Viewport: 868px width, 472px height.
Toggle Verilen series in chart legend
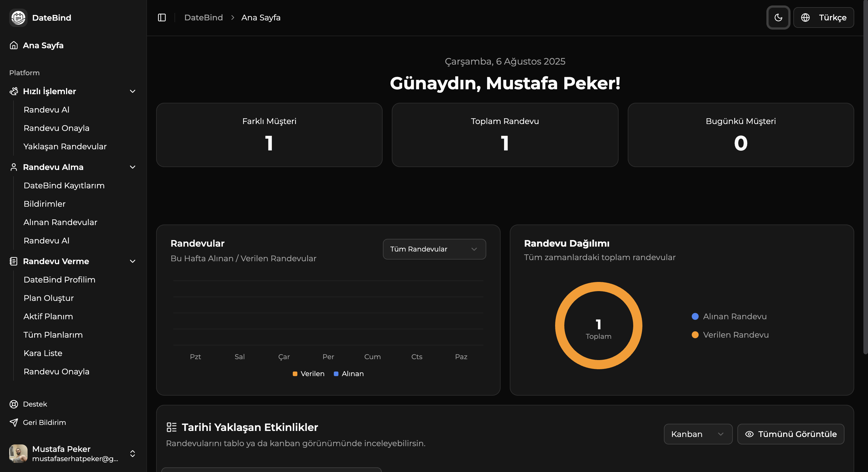click(308, 374)
